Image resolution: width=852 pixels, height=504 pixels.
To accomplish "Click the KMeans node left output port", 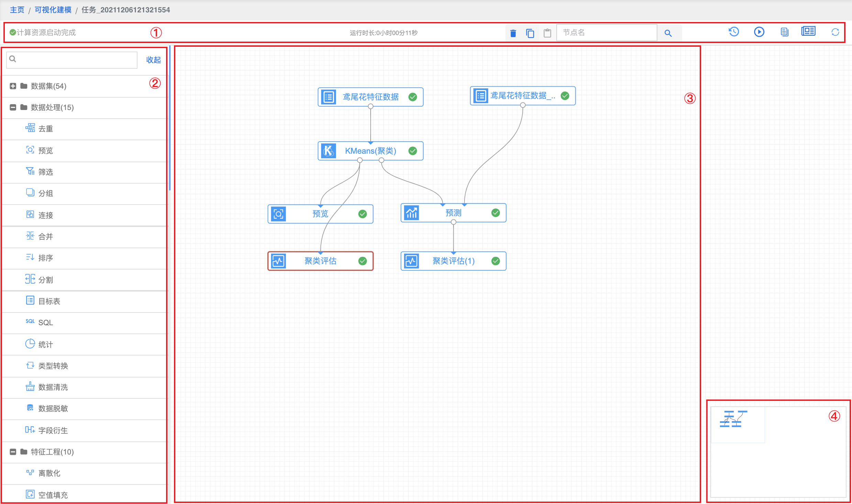I will (360, 160).
